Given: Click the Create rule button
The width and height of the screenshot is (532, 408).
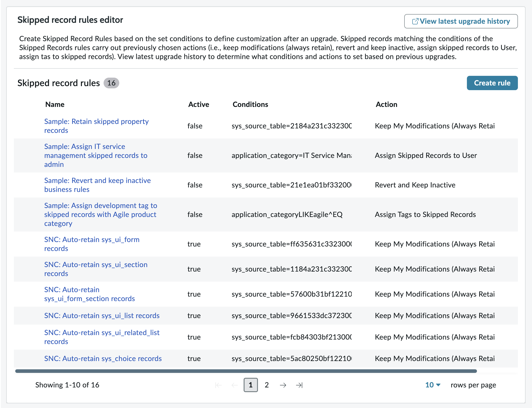Looking at the screenshot, I should point(492,83).
